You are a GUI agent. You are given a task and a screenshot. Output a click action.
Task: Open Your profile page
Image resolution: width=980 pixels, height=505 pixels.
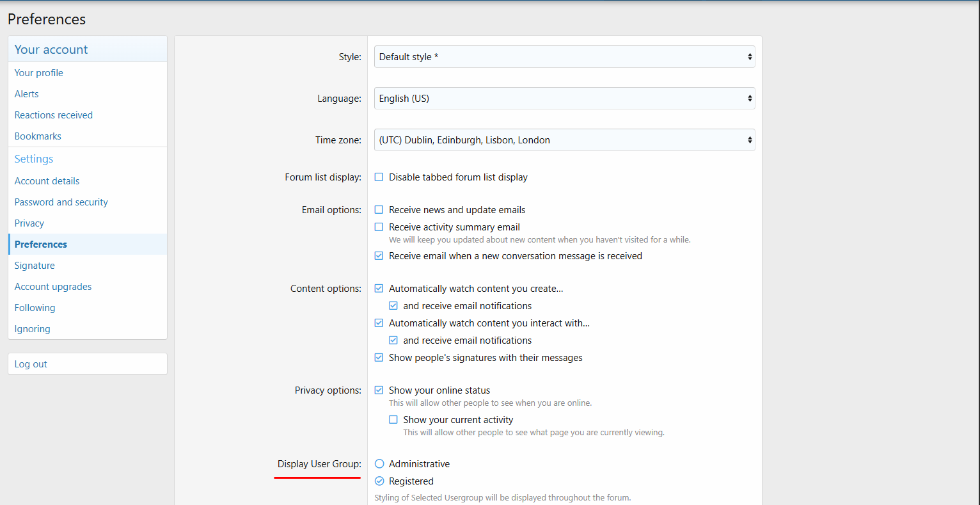click(x=39, y=73)
